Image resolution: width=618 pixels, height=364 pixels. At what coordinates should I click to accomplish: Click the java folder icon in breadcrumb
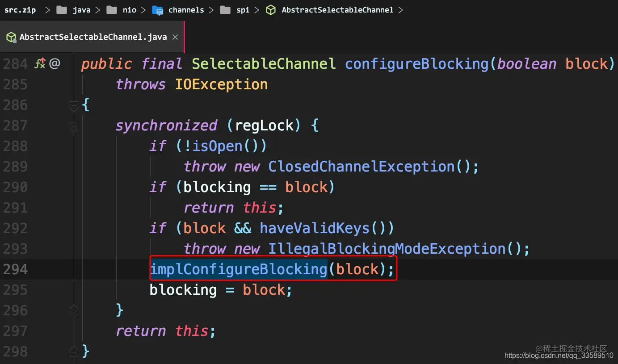tap(62, 10)
